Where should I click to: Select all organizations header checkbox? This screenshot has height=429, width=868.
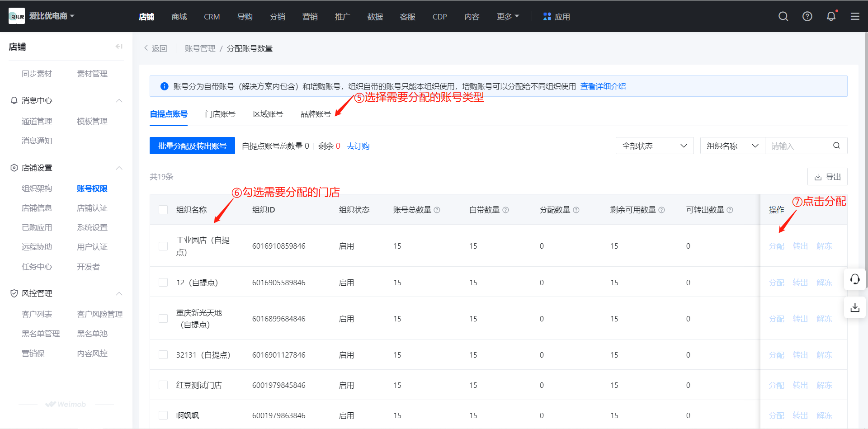[x=163, y=210]
